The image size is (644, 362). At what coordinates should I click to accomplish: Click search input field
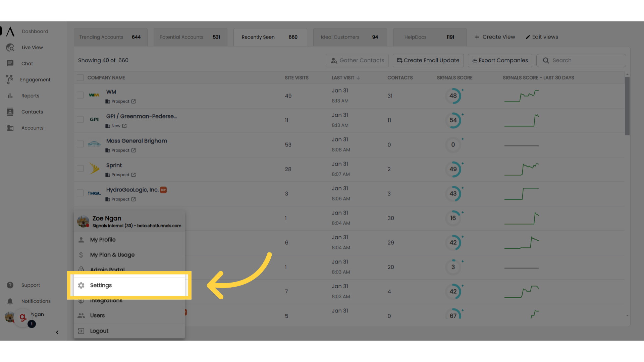(581, 60)
